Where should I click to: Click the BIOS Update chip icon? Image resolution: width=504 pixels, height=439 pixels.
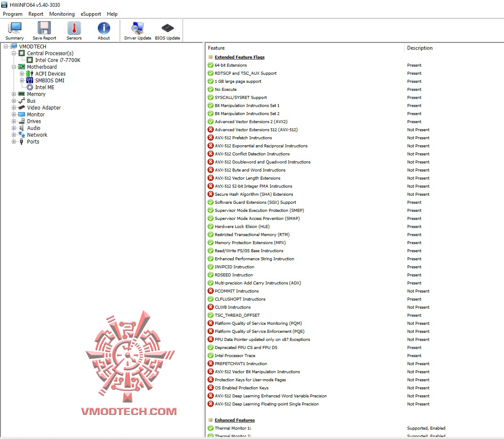point(167,28)
